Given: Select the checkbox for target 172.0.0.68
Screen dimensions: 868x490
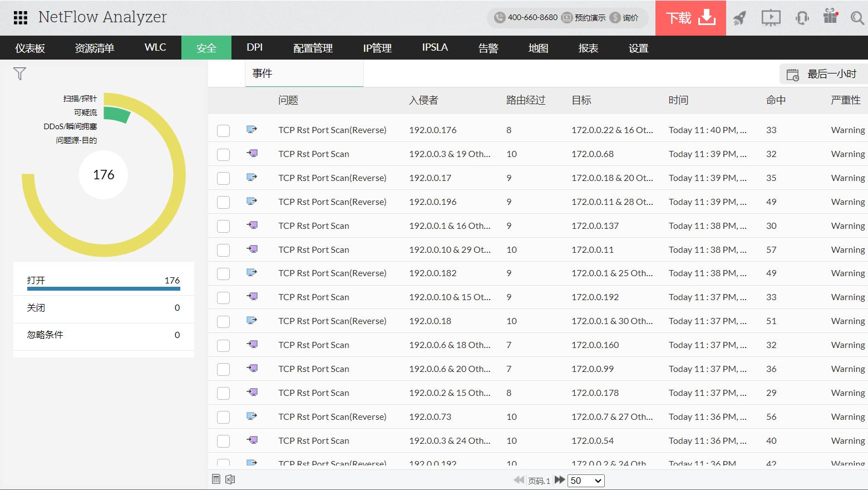Looking at the screenshot, I should (x=223, y=155).
